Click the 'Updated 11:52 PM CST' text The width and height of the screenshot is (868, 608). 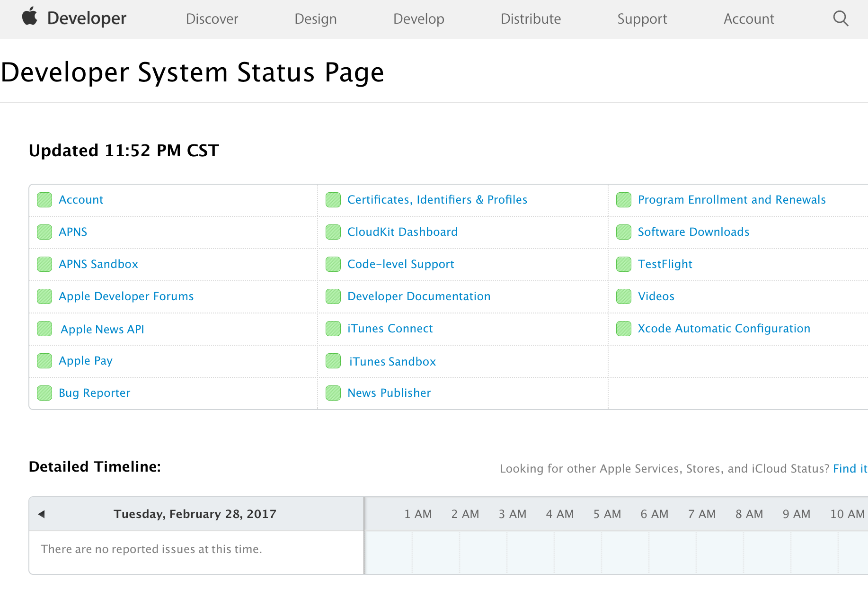point(124,151)
